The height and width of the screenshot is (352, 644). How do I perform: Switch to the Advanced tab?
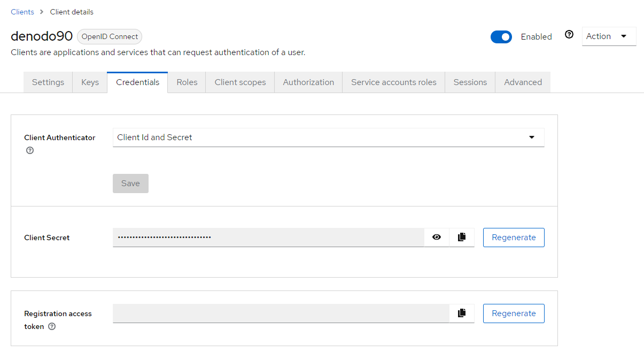pyautogui.click(x=523, y=82)
